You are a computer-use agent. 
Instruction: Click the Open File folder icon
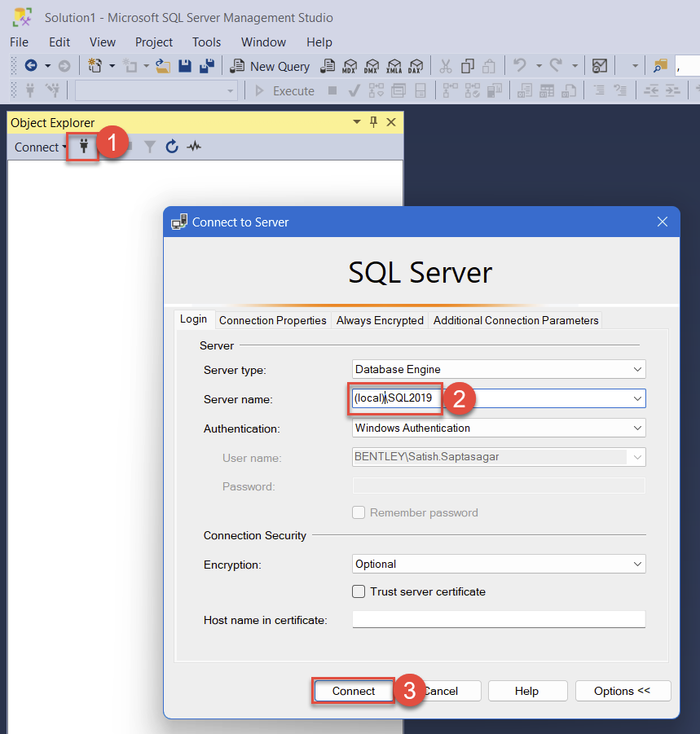pos(163,66)
